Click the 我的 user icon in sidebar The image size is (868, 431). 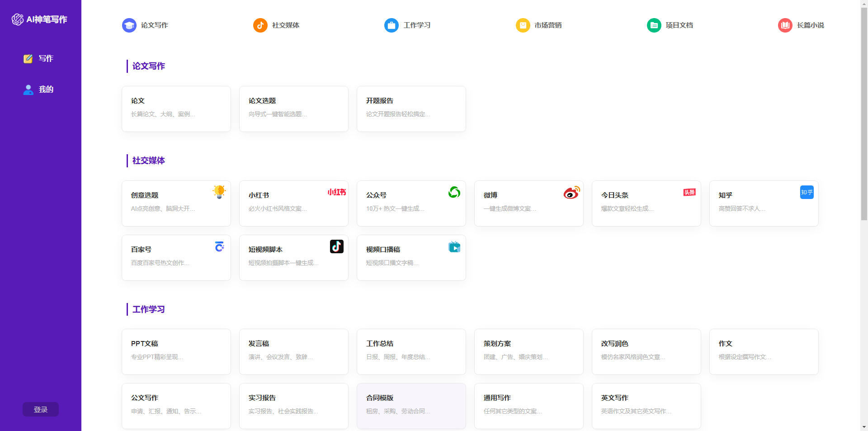(x=28, y=90)
